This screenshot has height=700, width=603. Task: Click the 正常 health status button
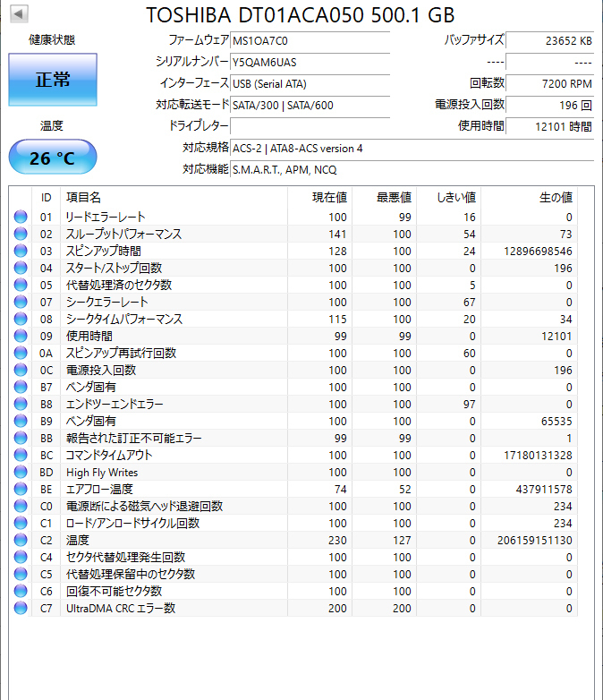[x=53, y=80]
